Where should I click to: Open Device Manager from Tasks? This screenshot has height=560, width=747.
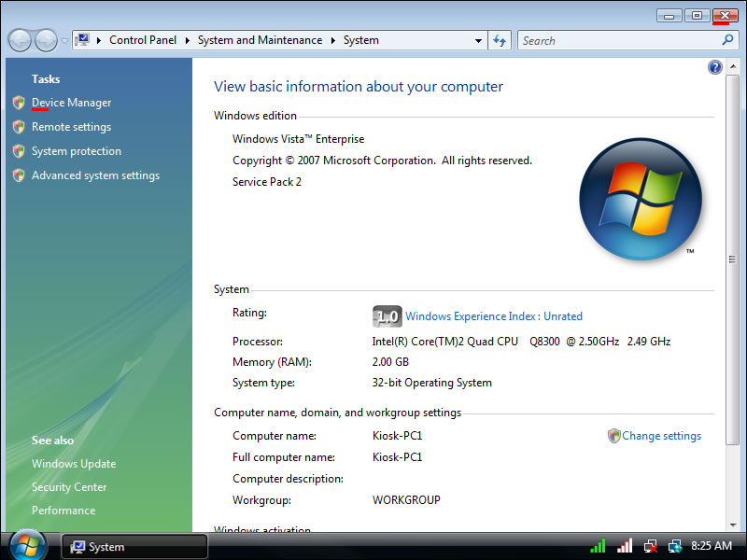[x=71, y=103]
